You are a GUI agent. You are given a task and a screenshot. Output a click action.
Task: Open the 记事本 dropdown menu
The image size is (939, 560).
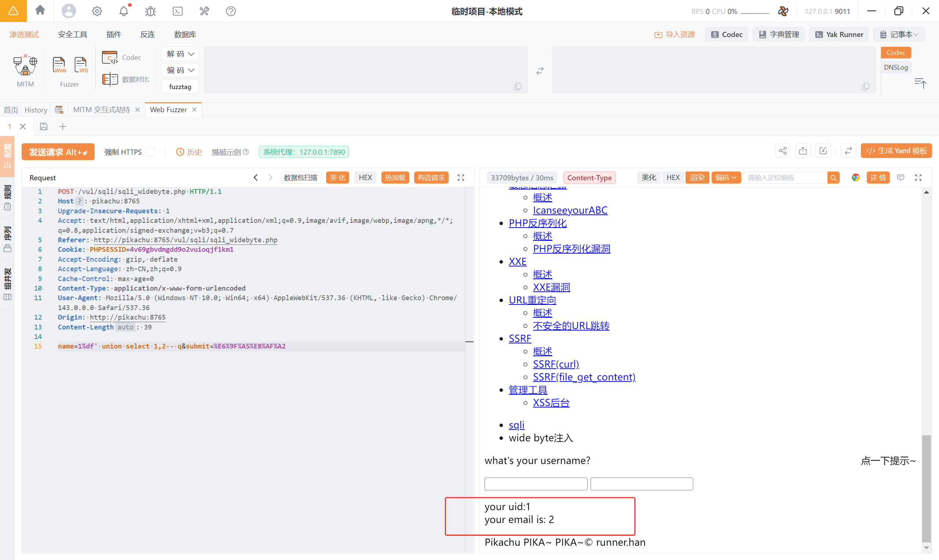tap(900, 34)
